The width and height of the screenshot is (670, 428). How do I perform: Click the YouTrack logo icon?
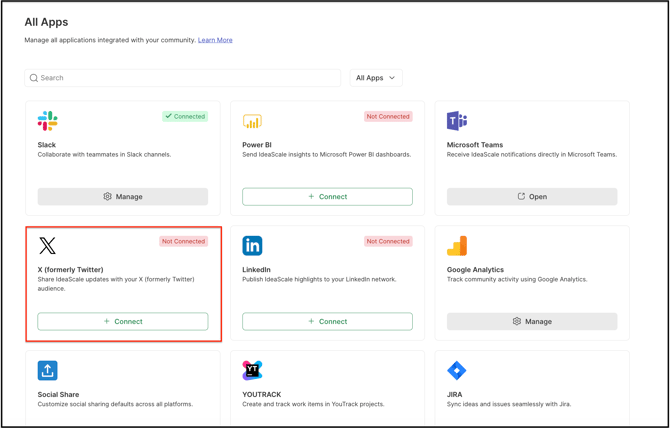click(252, 371)
